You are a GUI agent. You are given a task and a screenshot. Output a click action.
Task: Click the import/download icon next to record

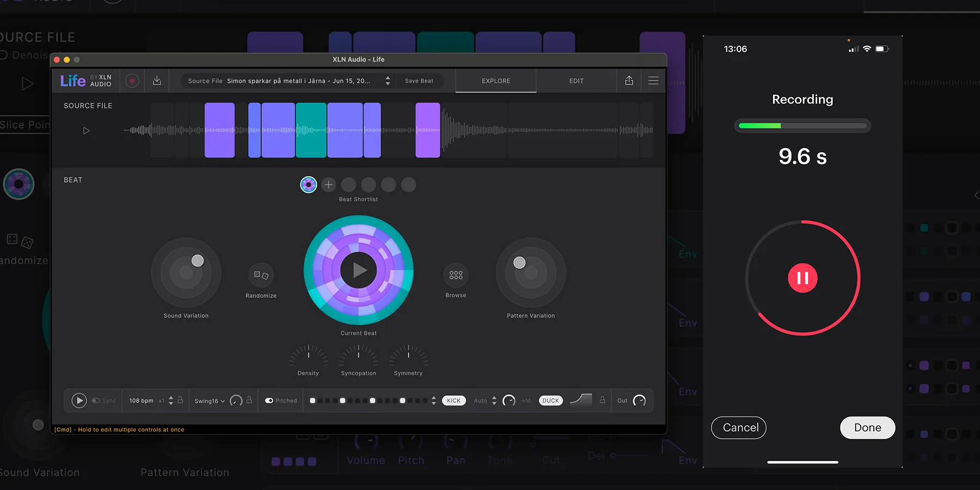157,80
